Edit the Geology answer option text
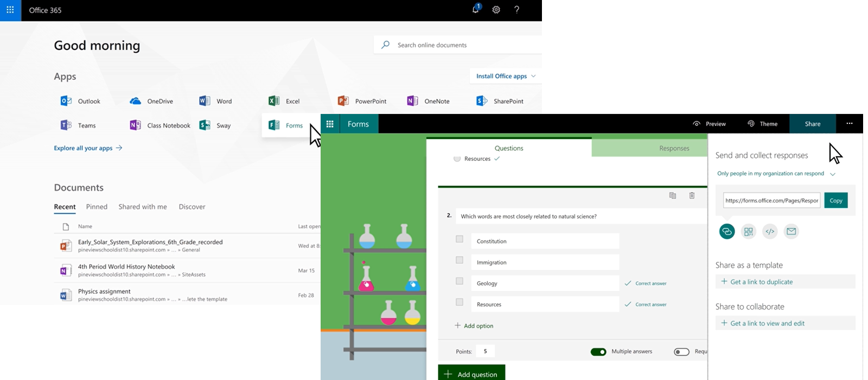The width and height of the screenshot is (868, 380). [545, 283]
